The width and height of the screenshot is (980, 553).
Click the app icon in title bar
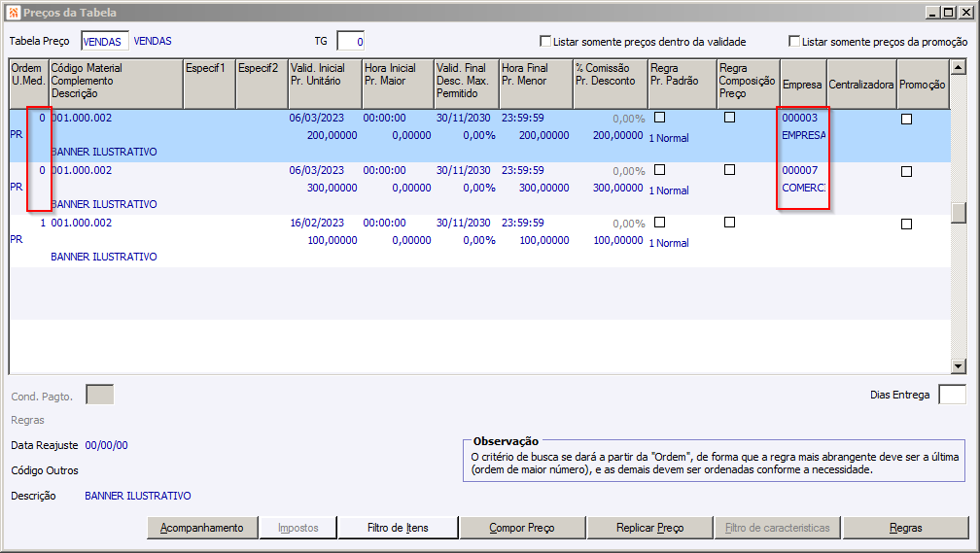[x=13, y=13]
